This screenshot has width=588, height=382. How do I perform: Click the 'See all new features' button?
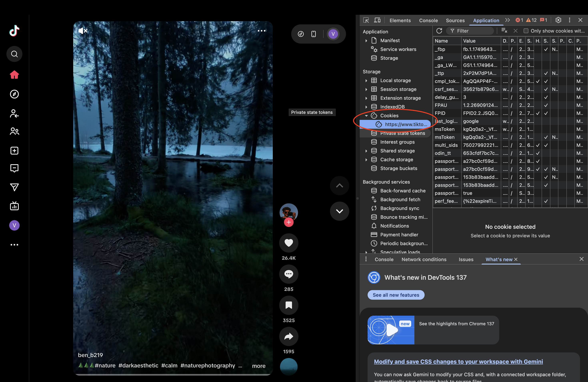(x=396, y=295)
